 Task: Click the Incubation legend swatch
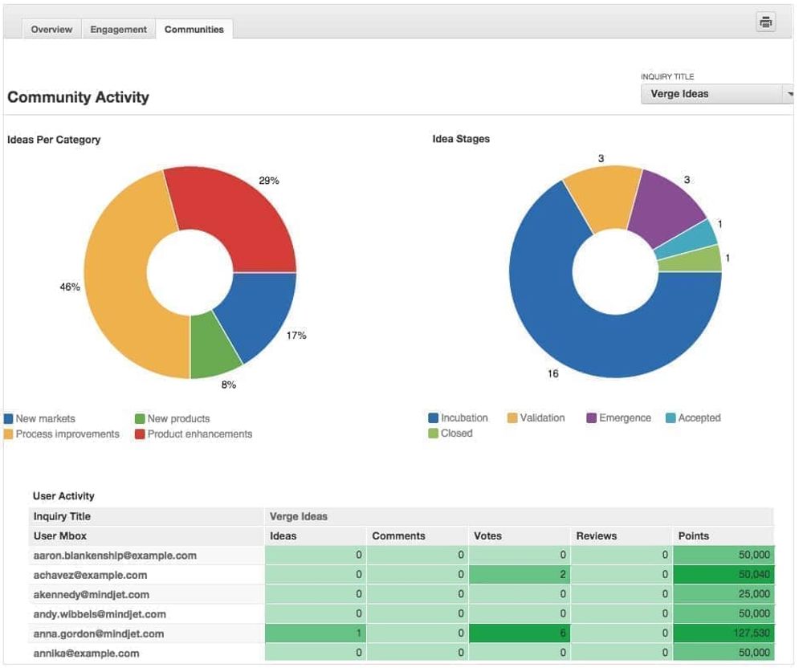(434, 418)
